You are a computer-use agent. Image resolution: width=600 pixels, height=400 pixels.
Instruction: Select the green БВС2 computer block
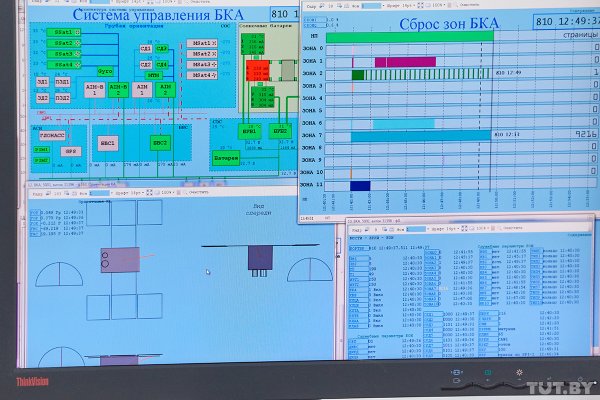160,143
